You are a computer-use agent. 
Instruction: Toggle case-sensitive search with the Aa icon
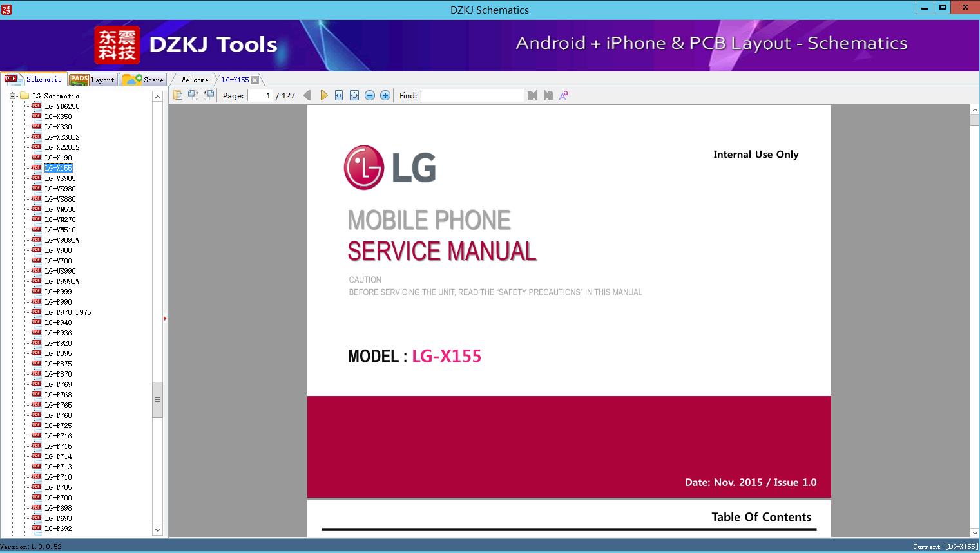[563, 95]
